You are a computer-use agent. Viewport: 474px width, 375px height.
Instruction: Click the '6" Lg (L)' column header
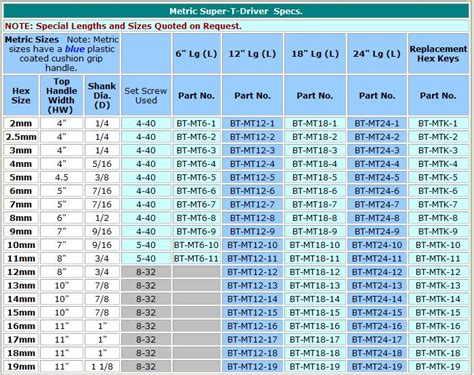(196, 54)
